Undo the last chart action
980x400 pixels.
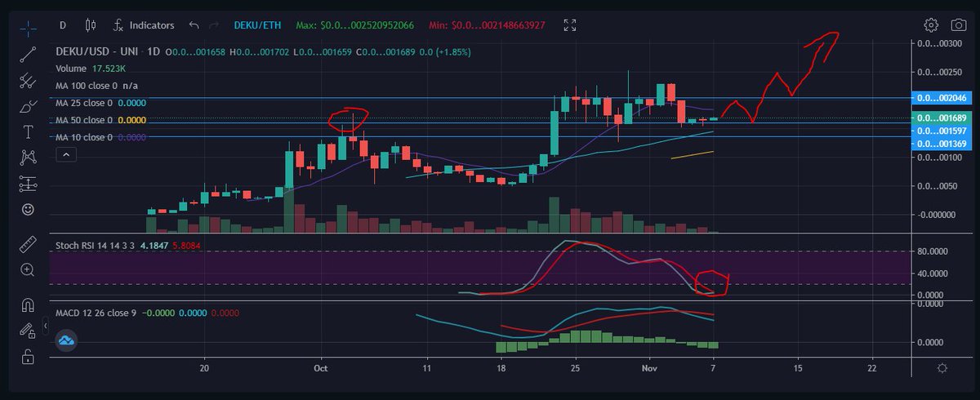tap(193, 25)
